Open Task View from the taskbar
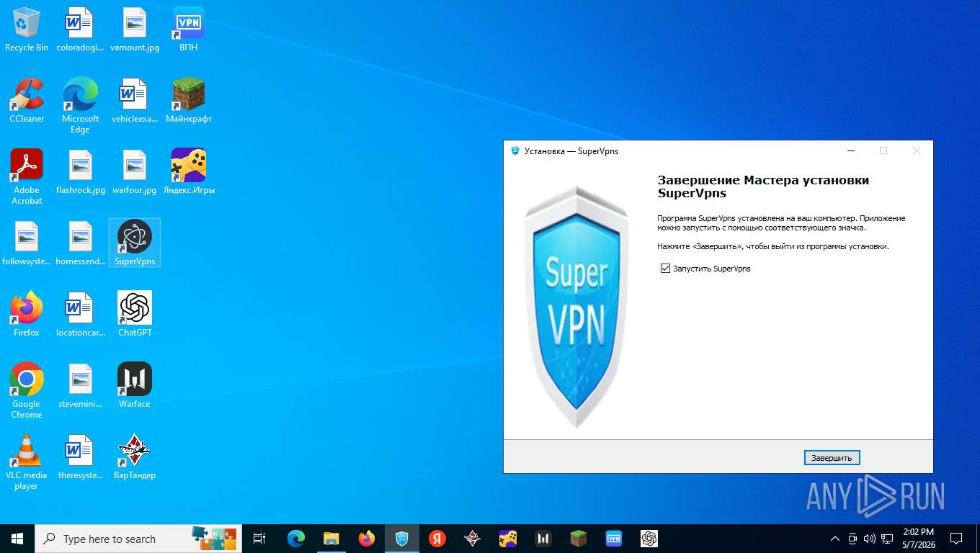 (x=260, y=539)
